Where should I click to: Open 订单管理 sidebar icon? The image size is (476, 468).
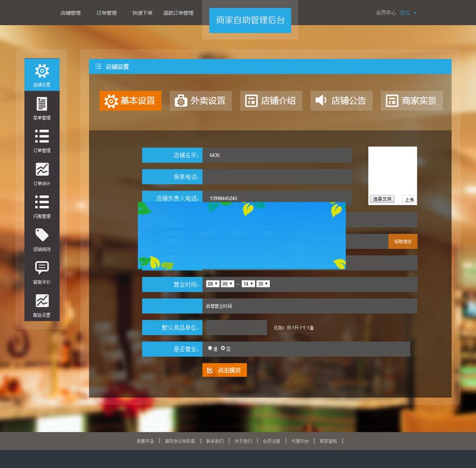pyautogui.click(x=42, y=140)
